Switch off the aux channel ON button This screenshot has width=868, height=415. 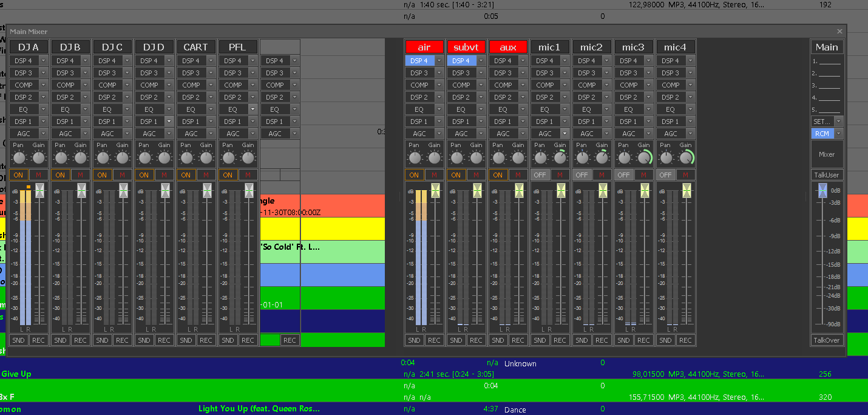point(498,175)
